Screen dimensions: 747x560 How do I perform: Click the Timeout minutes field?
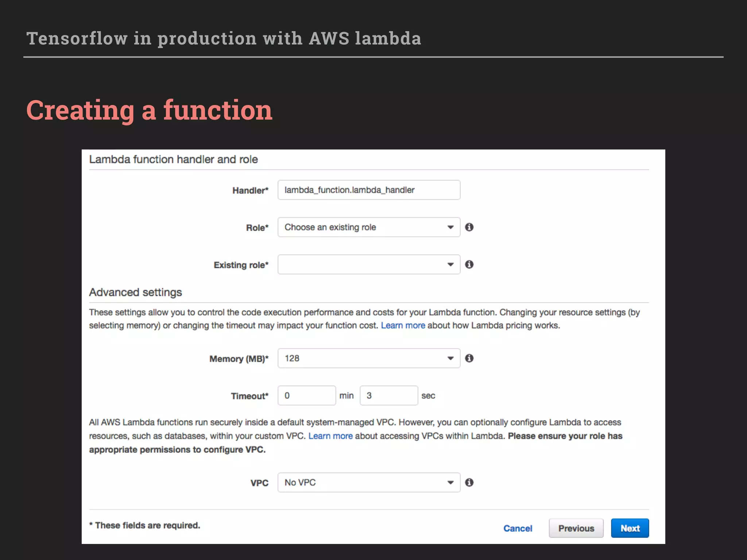pyautogui.click(x=307, y=396)
